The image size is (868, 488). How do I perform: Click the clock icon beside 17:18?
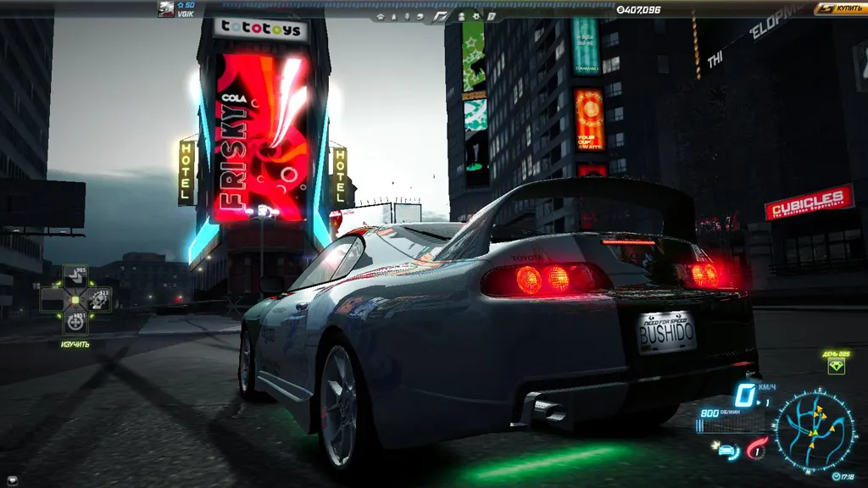click(836, 476)
